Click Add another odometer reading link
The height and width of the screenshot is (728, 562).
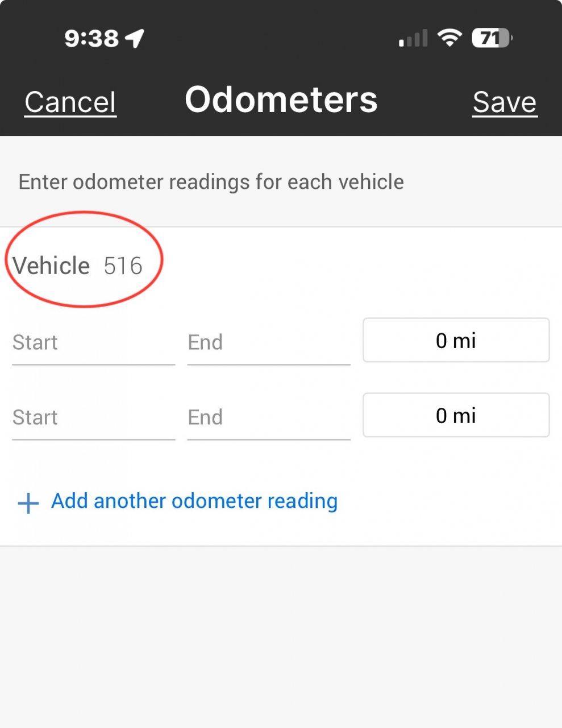(x=194, y=501)
